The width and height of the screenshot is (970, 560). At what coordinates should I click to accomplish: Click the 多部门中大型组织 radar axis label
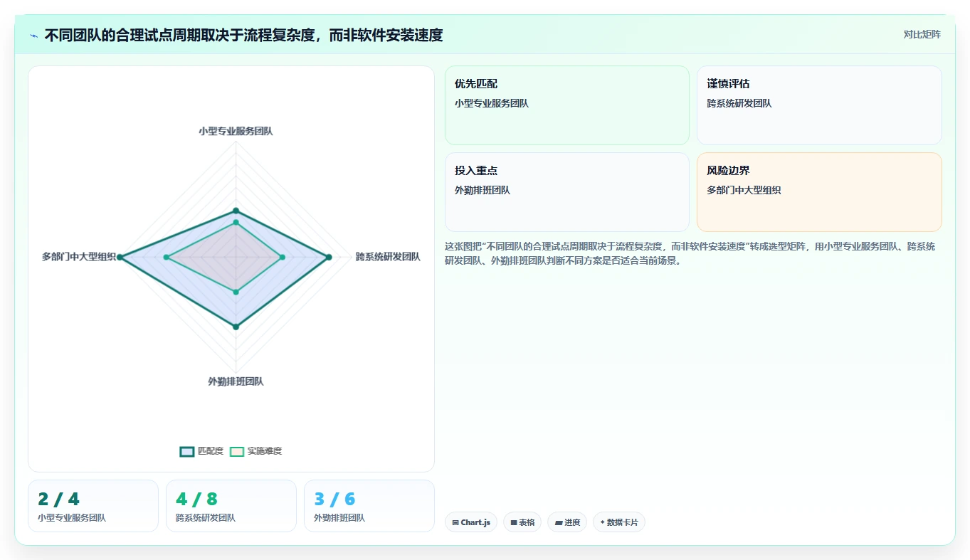tap(79, 257)
